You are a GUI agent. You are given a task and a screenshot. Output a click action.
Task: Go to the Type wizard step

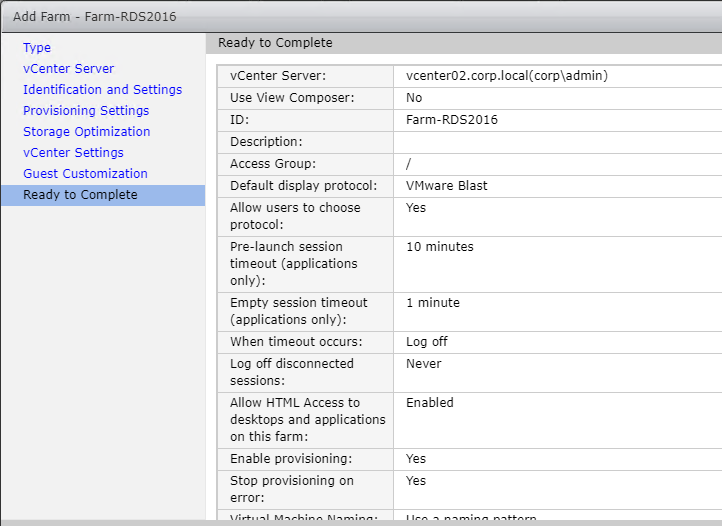[37, 47]
